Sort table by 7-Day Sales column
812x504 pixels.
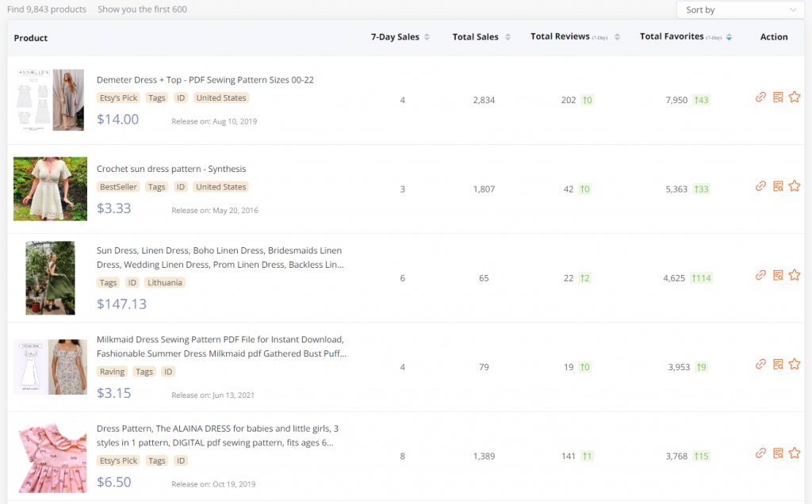coord(400,37)
